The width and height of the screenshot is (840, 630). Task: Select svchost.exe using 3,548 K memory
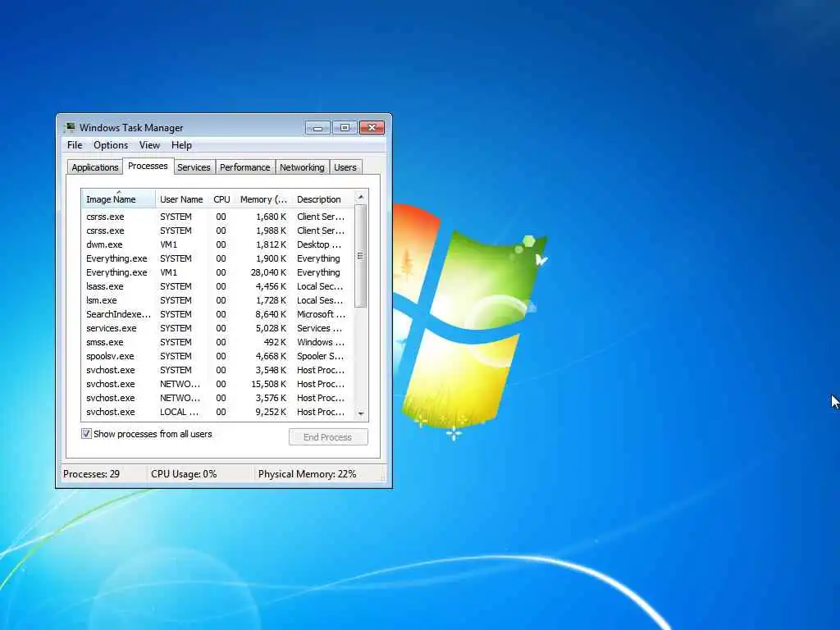pyautogui.click(x=217, y=370)
